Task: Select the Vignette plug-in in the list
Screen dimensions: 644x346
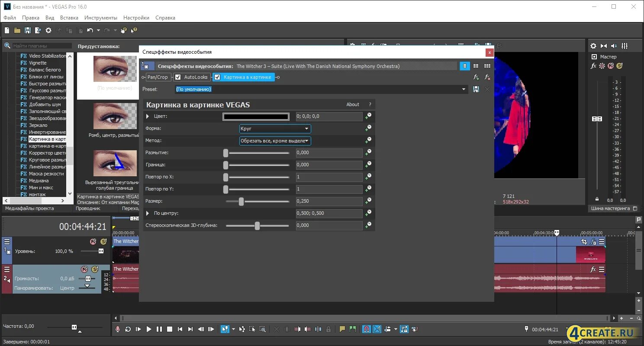Action: coord(38,63)
